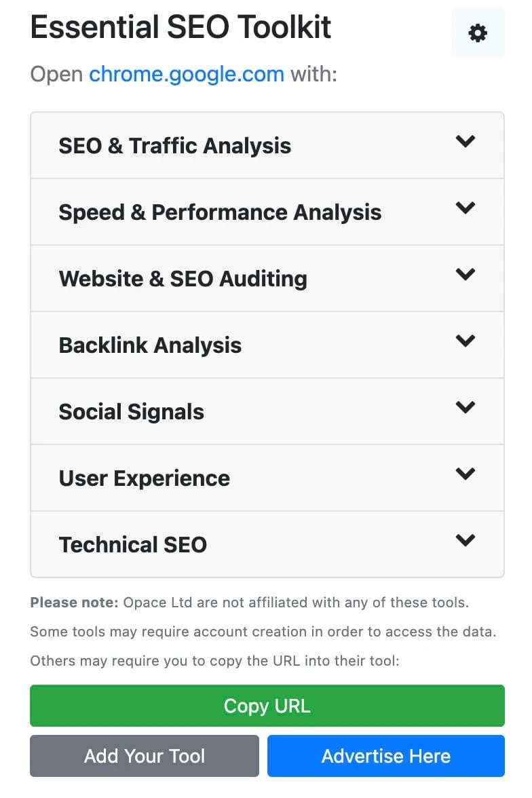Click the chevron beside Social Signals
This screenshot has width=532, height=798.
coord(465,408)
